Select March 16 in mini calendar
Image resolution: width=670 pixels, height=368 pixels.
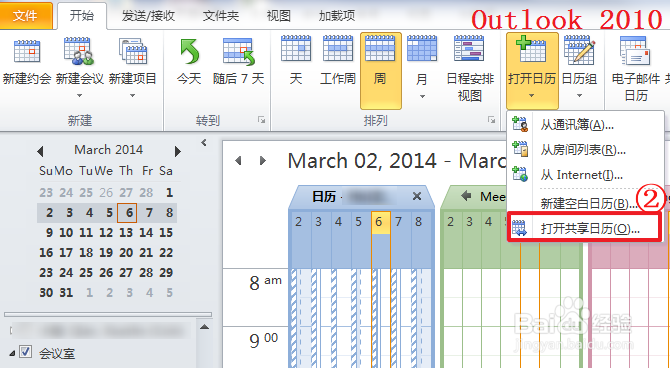pyautogui.click(x=46, y=253)
